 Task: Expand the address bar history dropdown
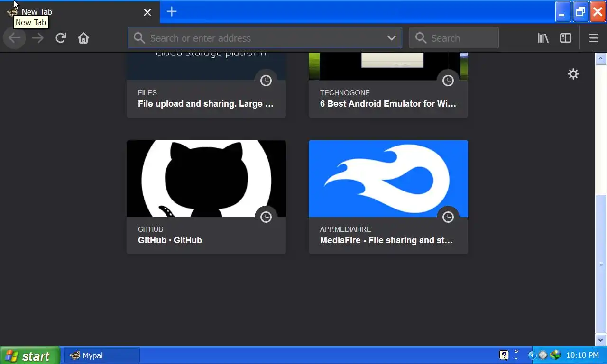(391, 38)
